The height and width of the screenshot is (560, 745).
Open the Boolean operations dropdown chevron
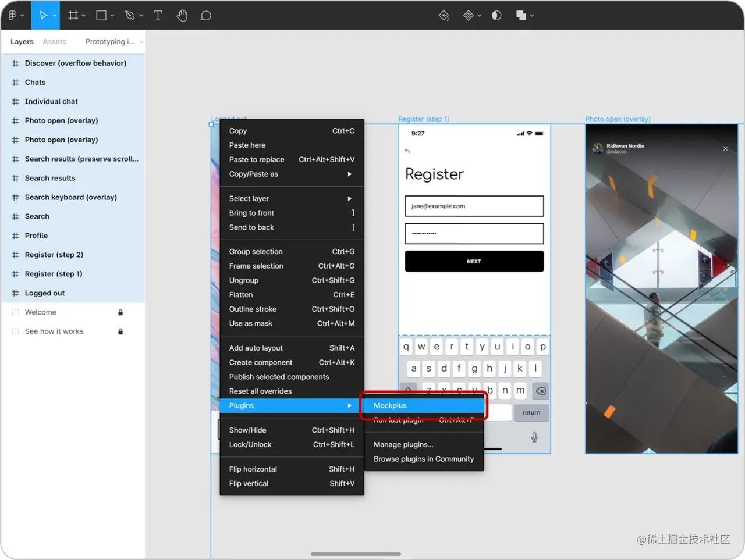pyautogui.click(x=532, y=16)
